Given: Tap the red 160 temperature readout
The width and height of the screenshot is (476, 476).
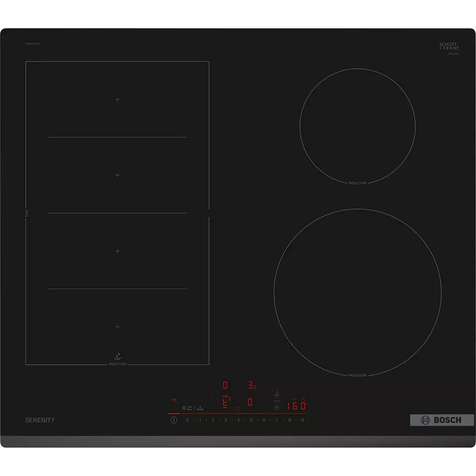Looking at the screenshot, I should tap(296, 405).
